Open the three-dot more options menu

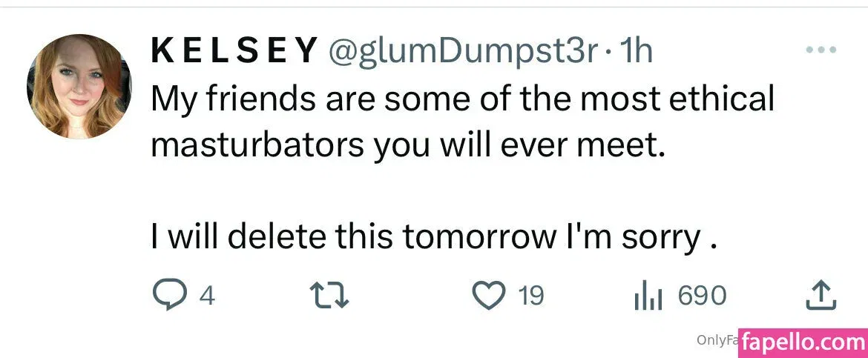click(821, 51)
